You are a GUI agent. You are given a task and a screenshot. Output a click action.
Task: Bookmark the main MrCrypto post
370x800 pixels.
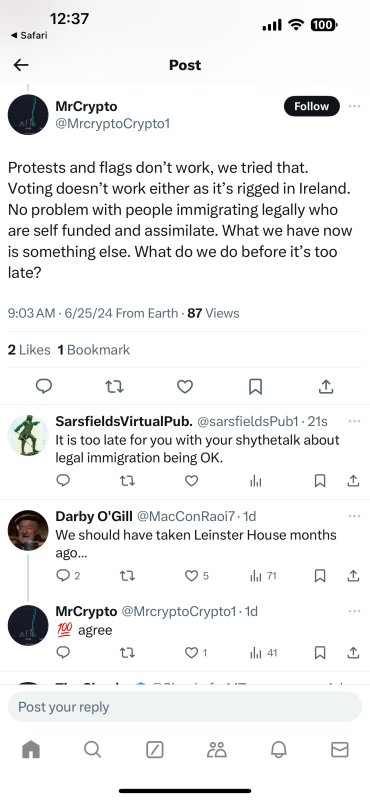click(255, 387)
